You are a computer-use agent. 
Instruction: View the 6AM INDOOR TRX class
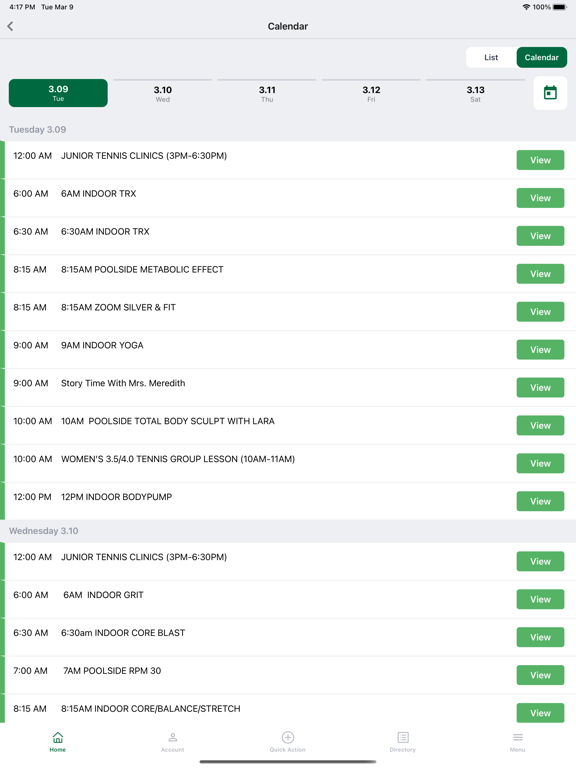point(540,198)
